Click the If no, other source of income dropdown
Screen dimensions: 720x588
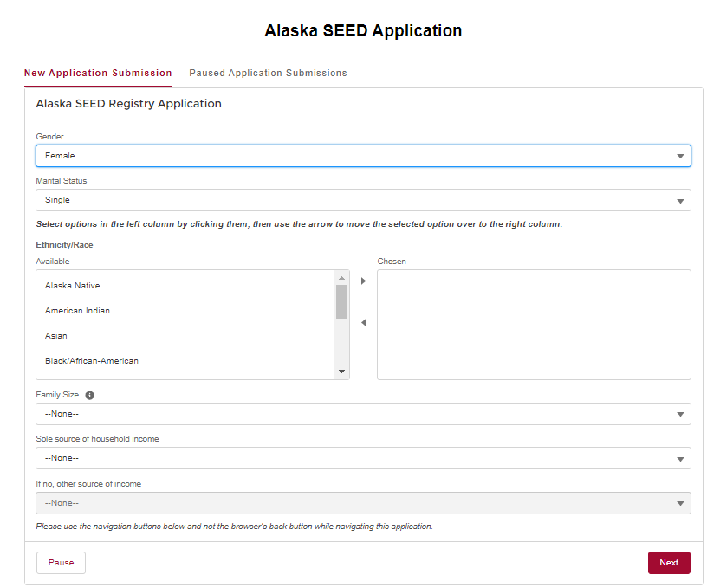tap(363, 503)
